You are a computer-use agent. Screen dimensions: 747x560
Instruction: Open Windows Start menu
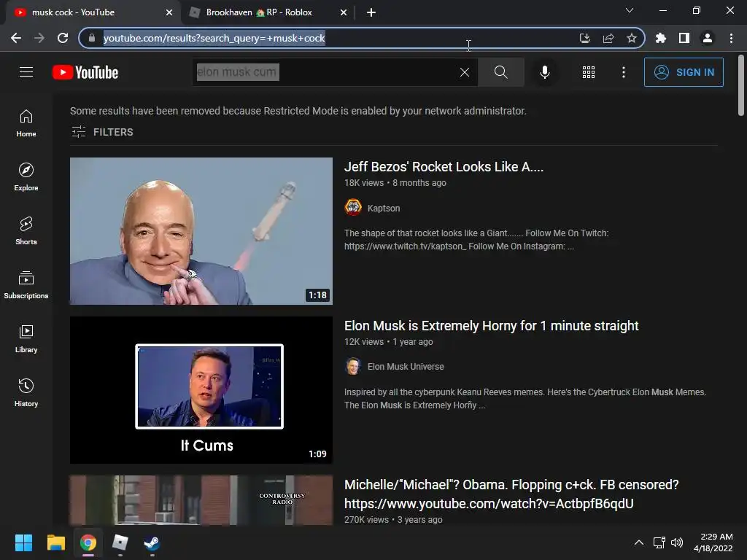point(23,542)
